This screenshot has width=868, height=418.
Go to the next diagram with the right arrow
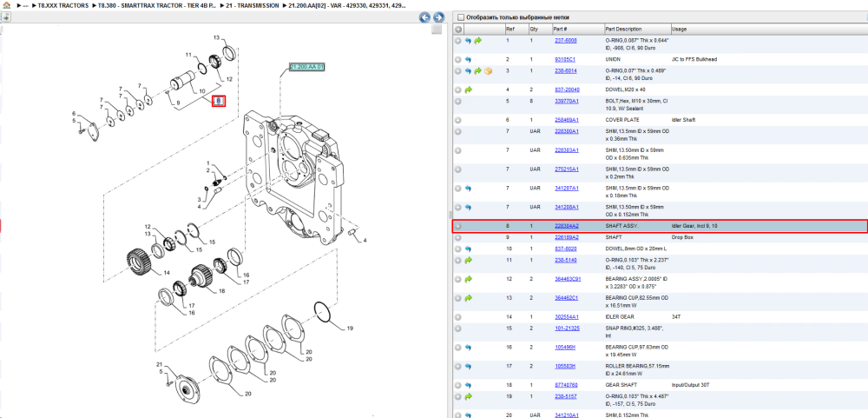(438, 17)
